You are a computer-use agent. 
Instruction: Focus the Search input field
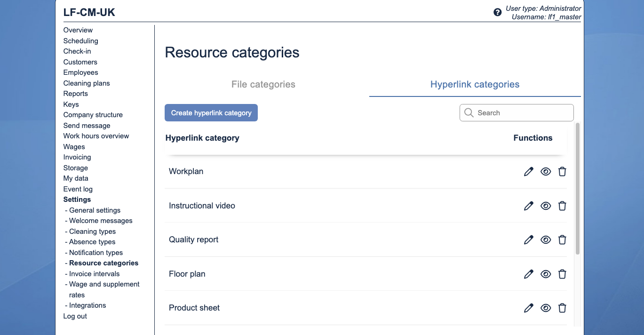tap(517, 113)
